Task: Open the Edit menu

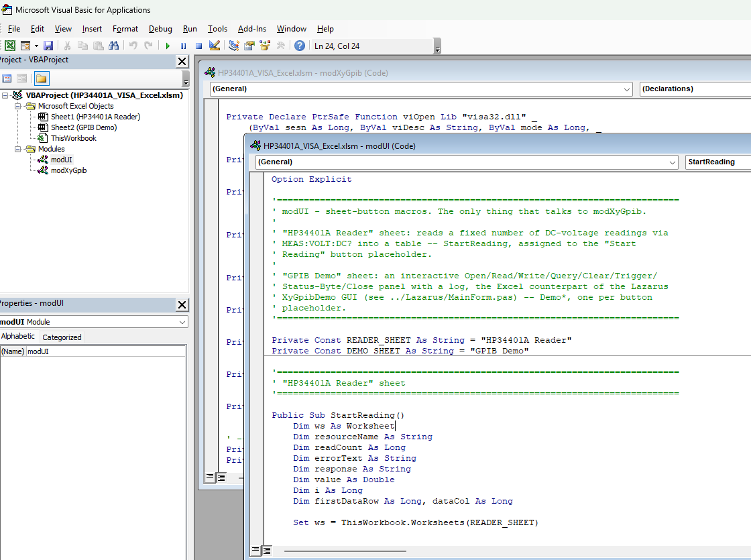Action: tap(38, 29)
